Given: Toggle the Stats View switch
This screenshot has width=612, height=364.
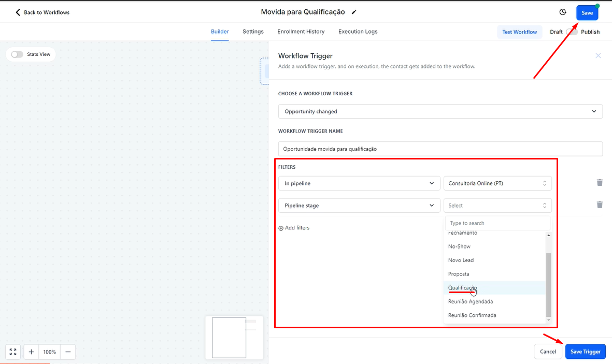Looking at the screenshot, I should tap(17, 54).
